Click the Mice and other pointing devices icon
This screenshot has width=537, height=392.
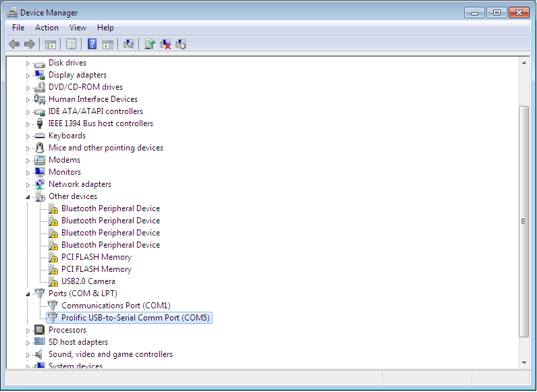coord(40,148)
